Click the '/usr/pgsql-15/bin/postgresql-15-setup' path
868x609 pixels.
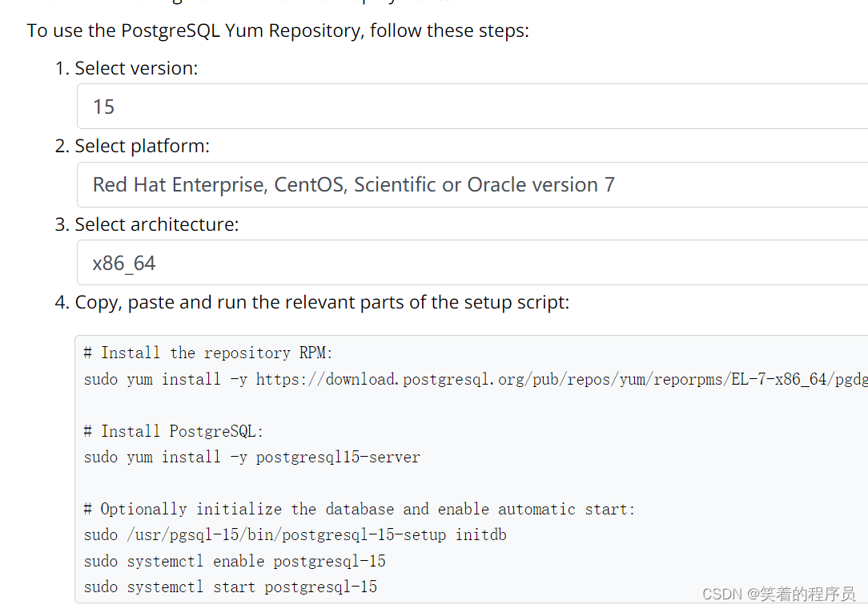pos(286,535)
